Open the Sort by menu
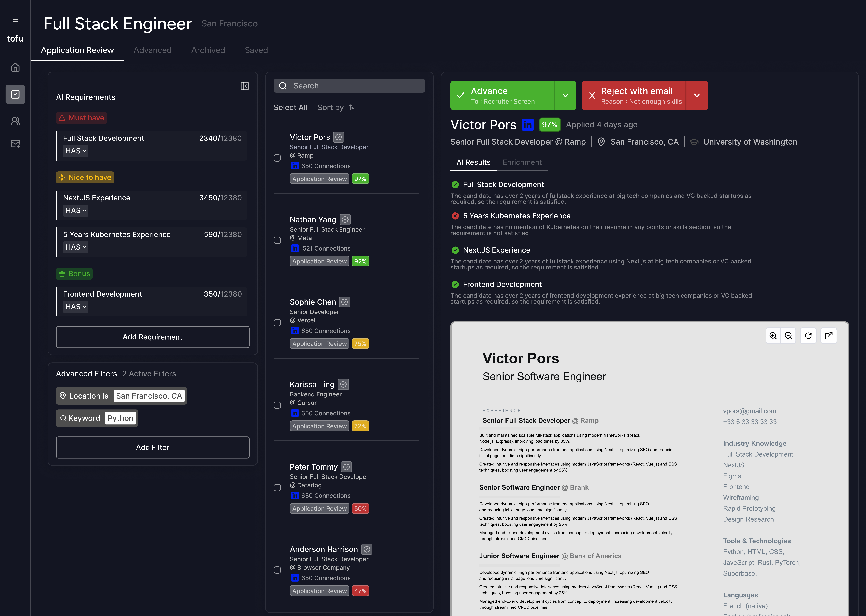Image resolution: width=866 pixels, height=616 pixels. pyautogui.click(x=336, y=108)
